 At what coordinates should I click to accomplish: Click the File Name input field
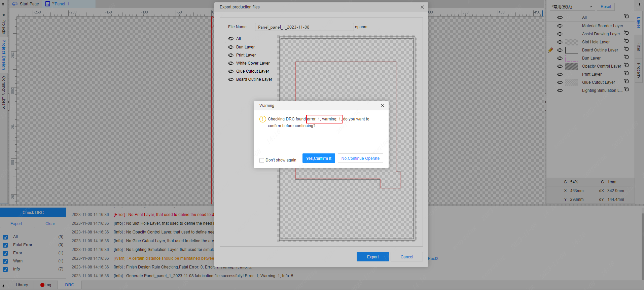coord(304,27)
